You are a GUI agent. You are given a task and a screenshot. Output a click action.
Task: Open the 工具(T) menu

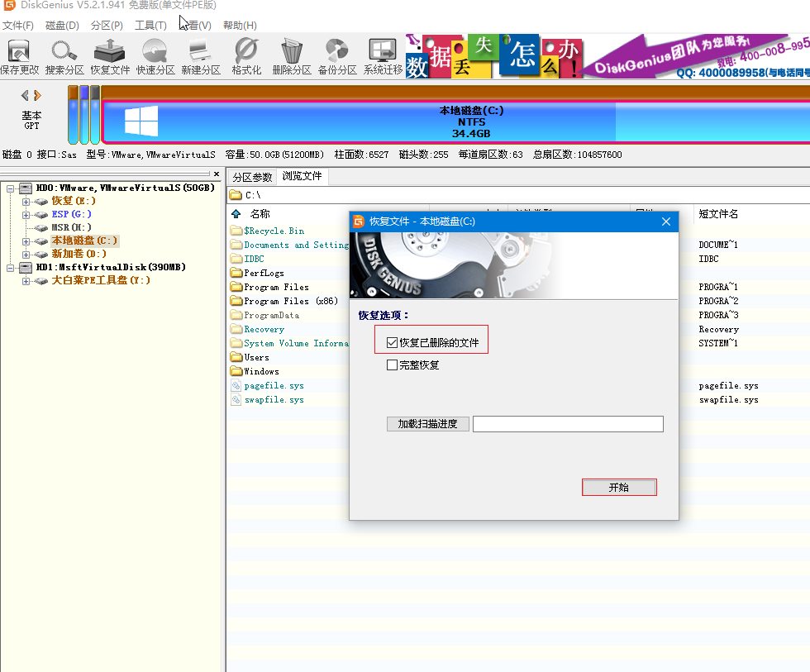pos(150,26)
